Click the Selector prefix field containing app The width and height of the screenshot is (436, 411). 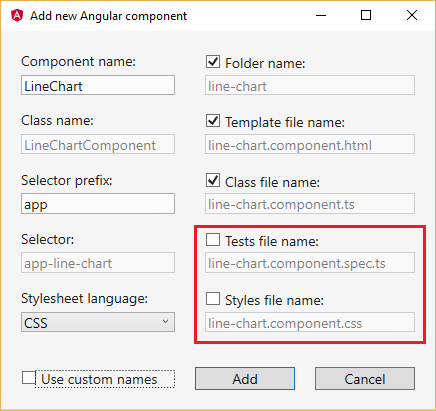(98, 204)
